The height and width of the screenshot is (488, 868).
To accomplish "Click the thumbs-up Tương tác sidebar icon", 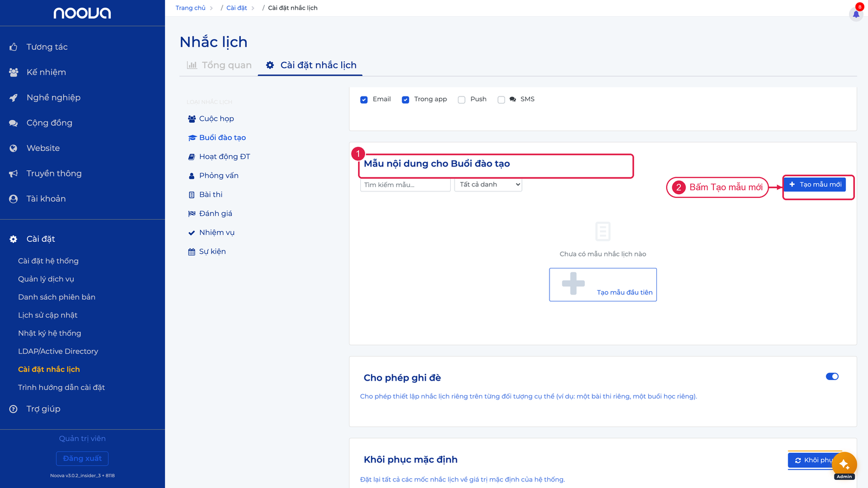I will tap(14, 47).
